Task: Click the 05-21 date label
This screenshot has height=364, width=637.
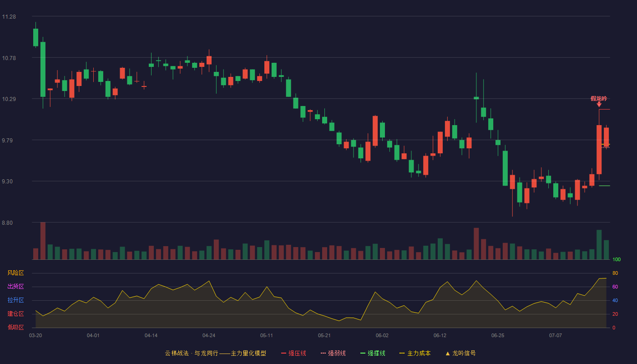Action: click(x=324, y=335)
